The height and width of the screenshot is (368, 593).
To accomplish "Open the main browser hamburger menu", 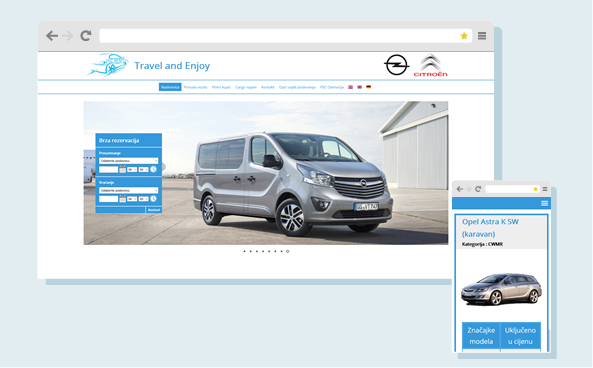I will pyautogui.click(x=482, y=36).
